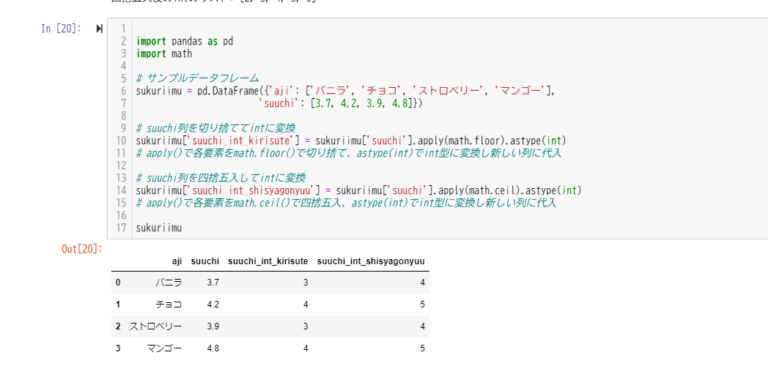Click on the 'import math' code line
The width and height of the screenshot is (768, 366).
[164, 54]
